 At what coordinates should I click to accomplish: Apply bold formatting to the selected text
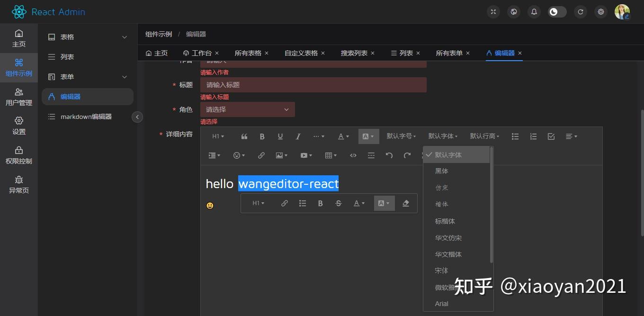262,136
